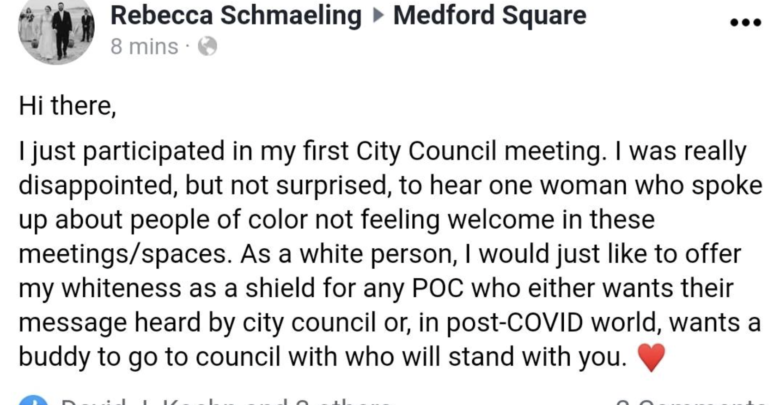Screen dimensions: 780x405
Task: Open Rebecca Schmaeling's profile picture
Action: click(56, 30)
